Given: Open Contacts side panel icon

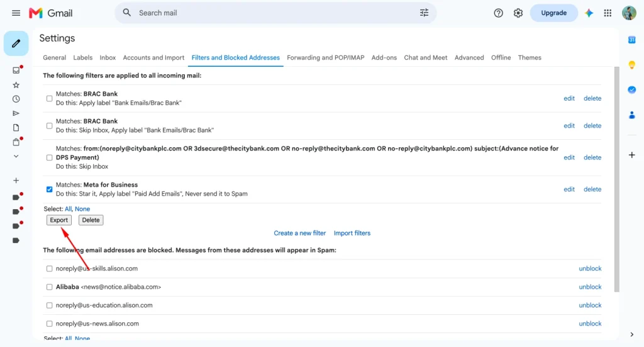Looking at the screenshot, I should pyautogui.click(x=631, y=115).
